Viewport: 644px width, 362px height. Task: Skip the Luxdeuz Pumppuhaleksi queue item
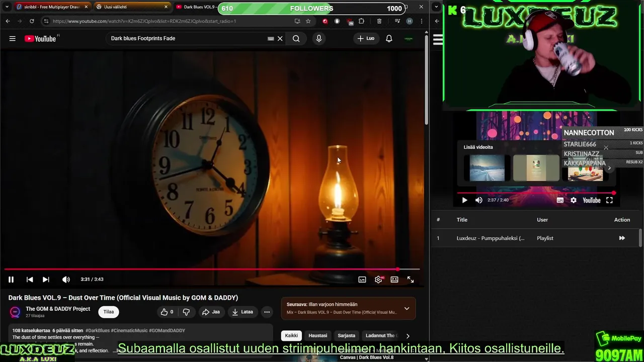622,238
